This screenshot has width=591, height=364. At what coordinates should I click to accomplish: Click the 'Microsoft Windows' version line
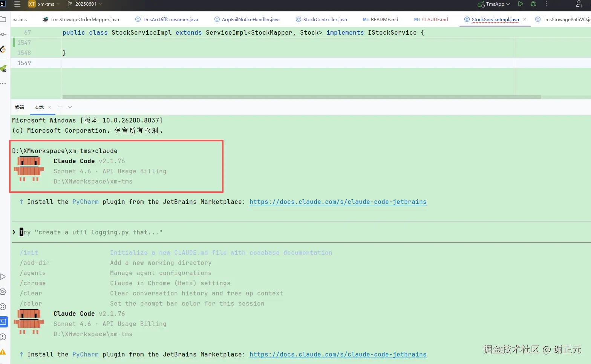(x=87, y=120)
